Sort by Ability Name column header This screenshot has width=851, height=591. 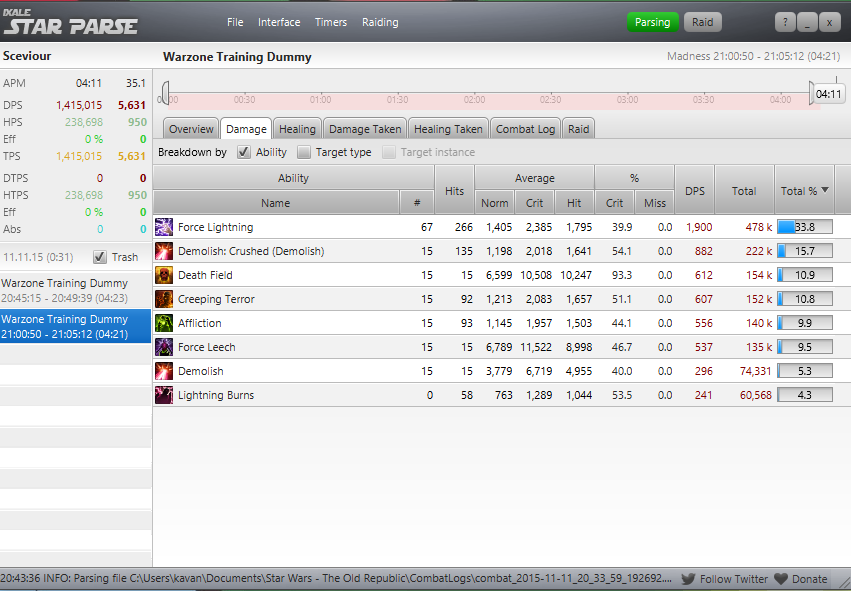[276, 203]
